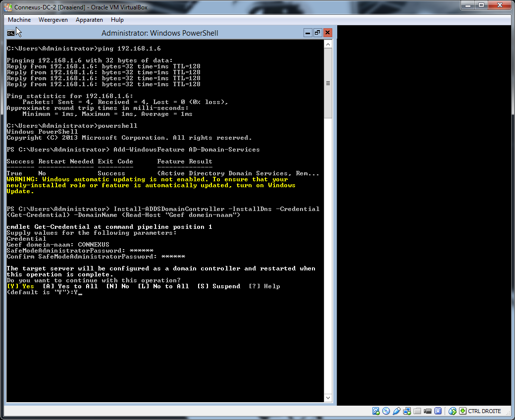Click the '[Y] Yes' prompt option text

pos(20,286)
